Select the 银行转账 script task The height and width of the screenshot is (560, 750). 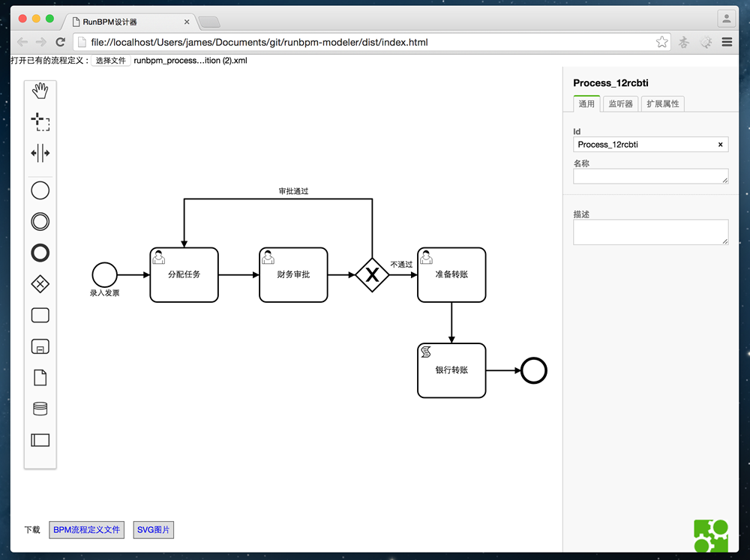click(451, 370)
